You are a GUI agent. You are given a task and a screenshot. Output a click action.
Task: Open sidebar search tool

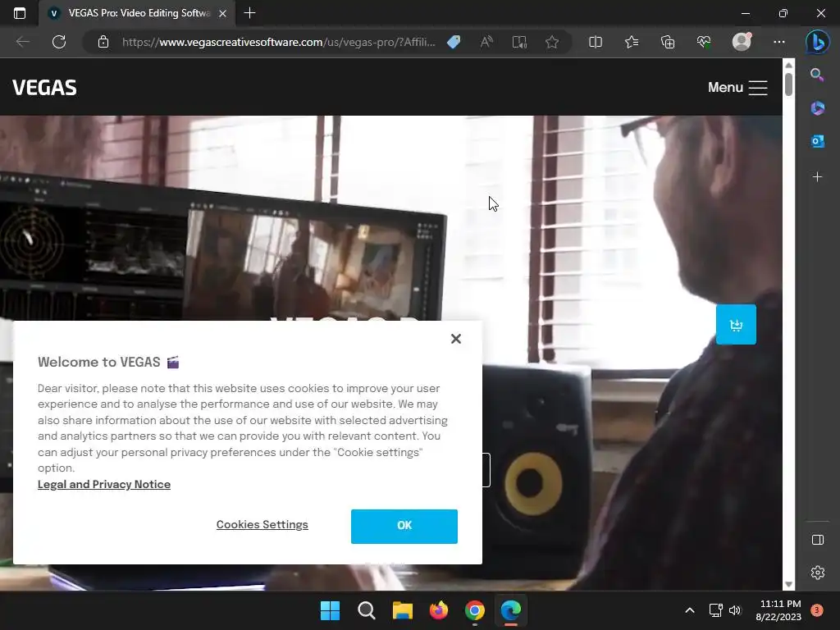[x=817, y=75]
